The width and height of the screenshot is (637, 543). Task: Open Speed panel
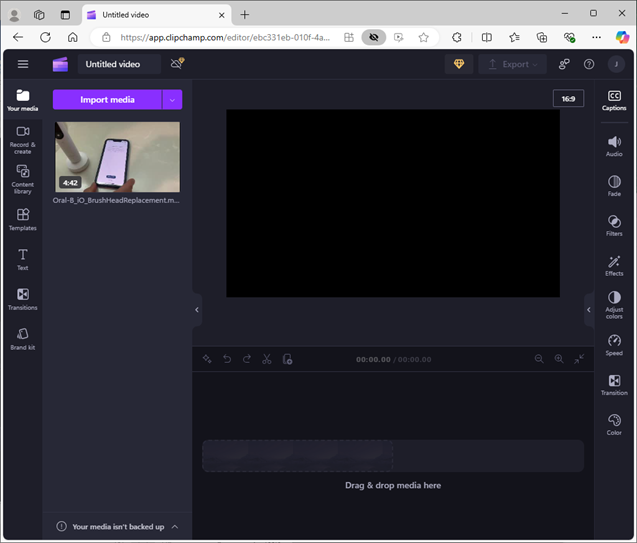(x=614, y=345)
